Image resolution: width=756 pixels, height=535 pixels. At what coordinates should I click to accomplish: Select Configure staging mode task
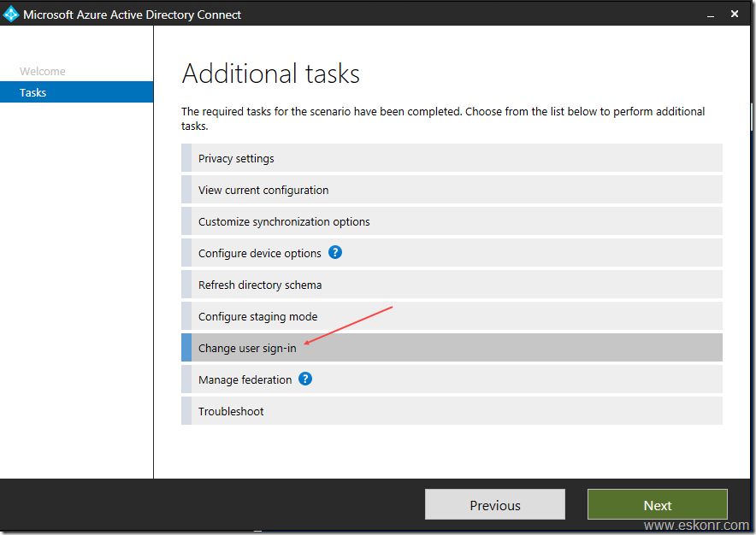pyautogui.click(x=452, y=316)
